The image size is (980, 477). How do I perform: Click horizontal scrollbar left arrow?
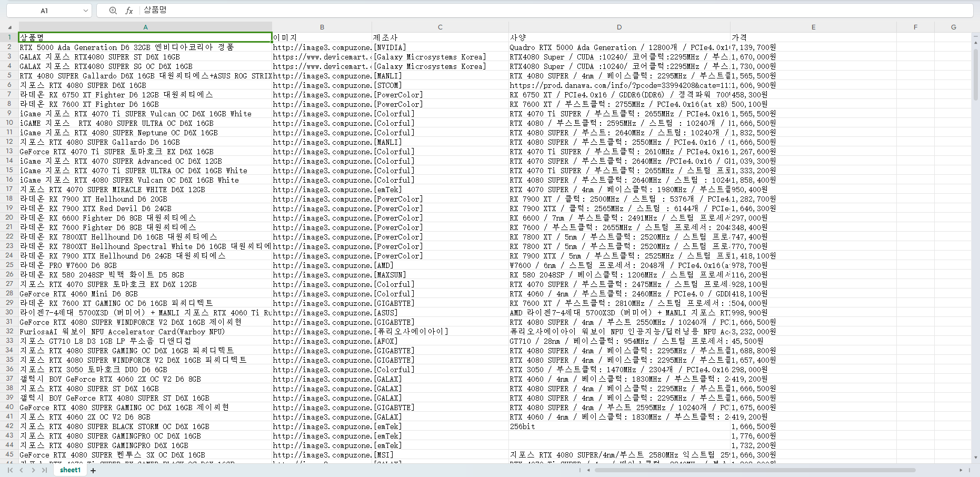pos(588,470)
